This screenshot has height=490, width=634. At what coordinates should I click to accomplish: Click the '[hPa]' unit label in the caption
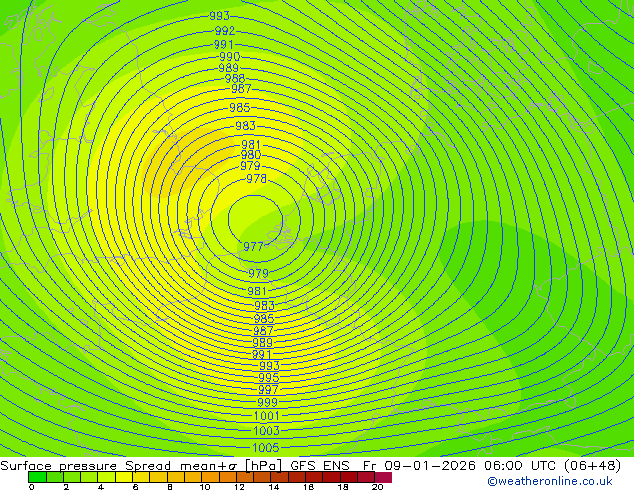[263, 466]
